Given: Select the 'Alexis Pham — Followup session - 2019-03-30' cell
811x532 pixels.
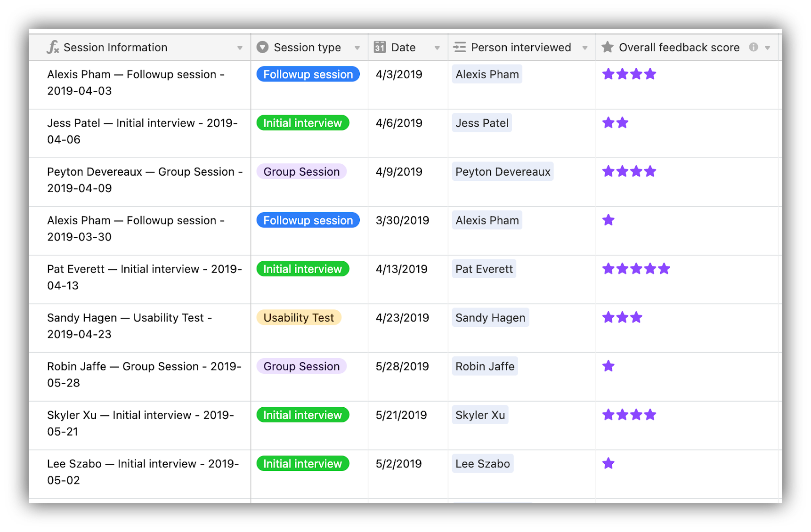Looking at the screenshot, I should tap(139, 231).
